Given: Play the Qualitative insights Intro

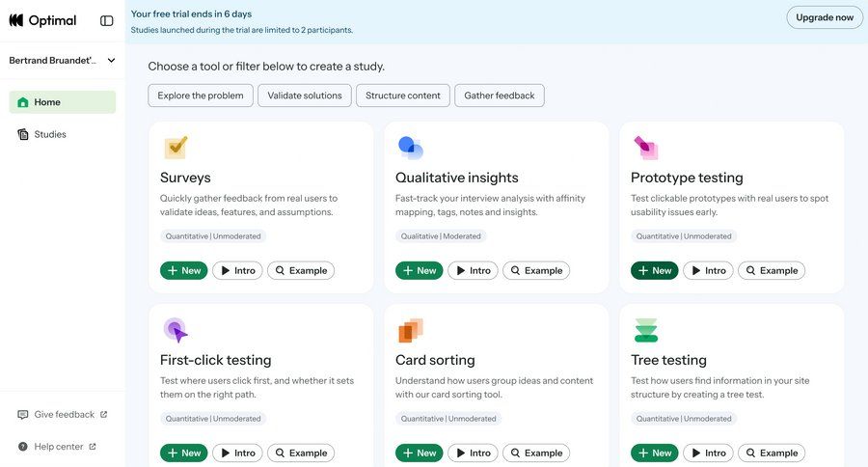Looking at the screenshot, I should (473, 271).
